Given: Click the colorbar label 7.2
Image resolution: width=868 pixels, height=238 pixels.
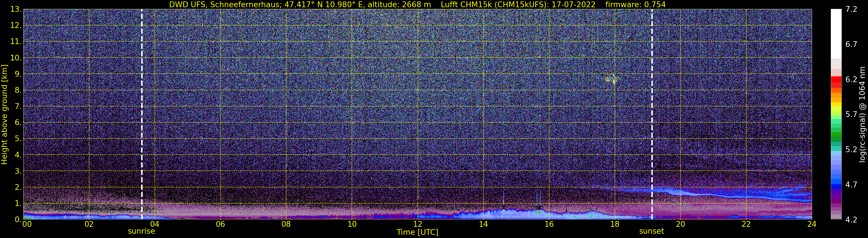Looking at the screenshot, I should 852,10.
